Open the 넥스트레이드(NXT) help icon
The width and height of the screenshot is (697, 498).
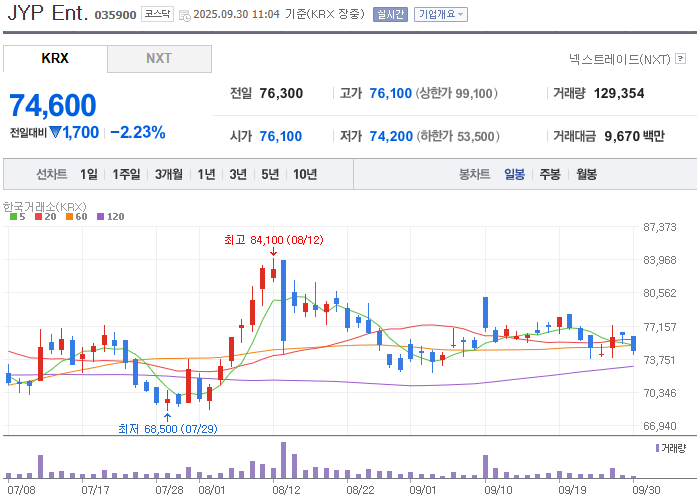(x=680, y=58)
